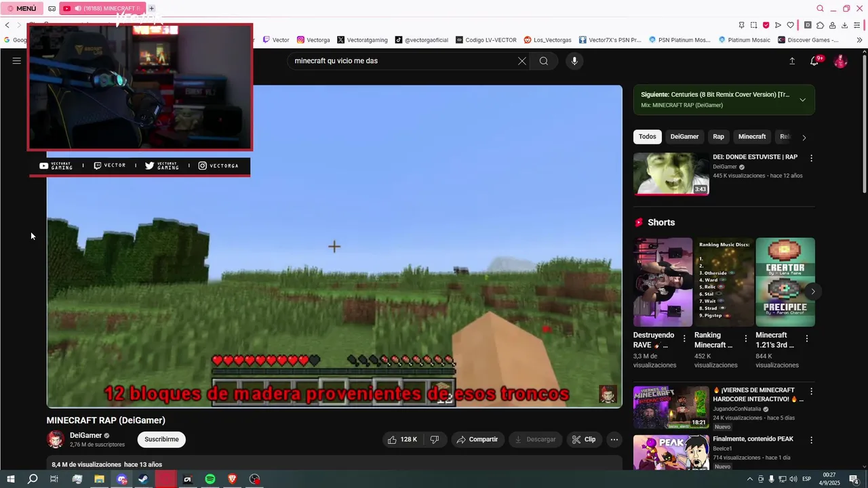Like the video with 128 K button

point(403,439)
